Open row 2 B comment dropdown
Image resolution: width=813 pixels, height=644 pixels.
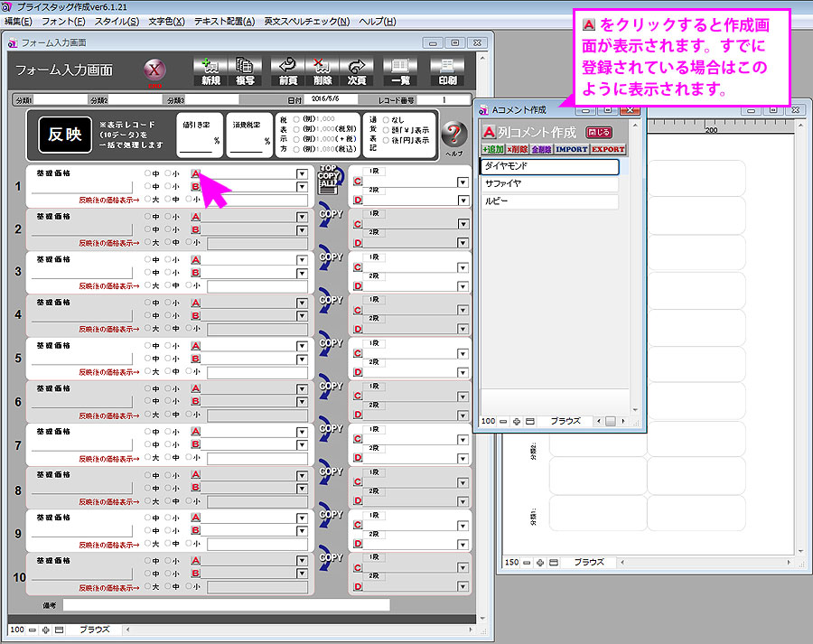[x=302, y=230]
